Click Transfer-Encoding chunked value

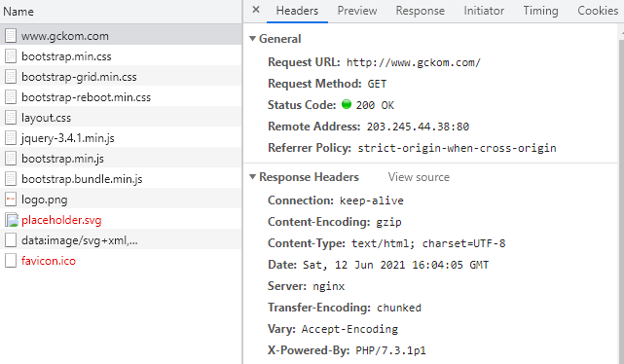(399, 308)
